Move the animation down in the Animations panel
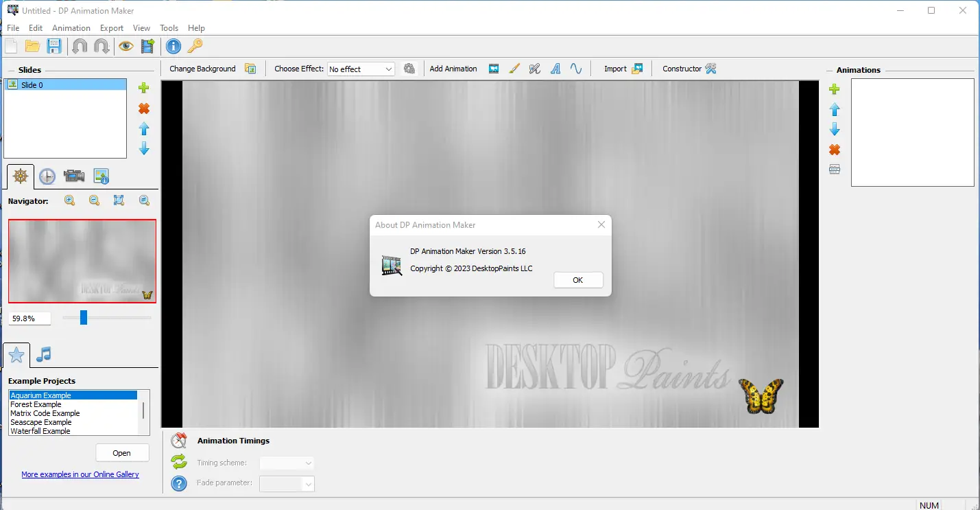The width and height of the screenshot is (980, 510). pyautogui.click(x=835, y=129)
